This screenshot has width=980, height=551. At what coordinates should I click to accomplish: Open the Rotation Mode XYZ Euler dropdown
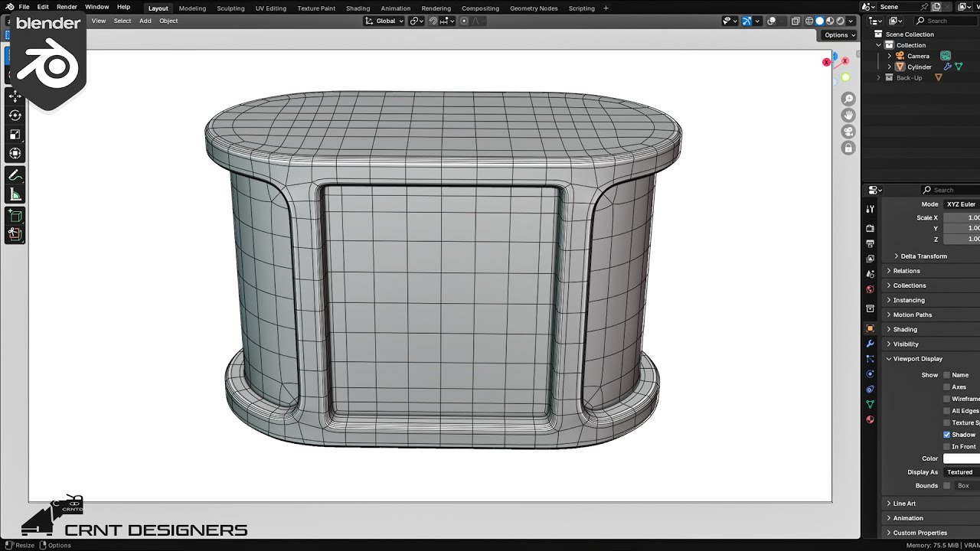[962, 204]
